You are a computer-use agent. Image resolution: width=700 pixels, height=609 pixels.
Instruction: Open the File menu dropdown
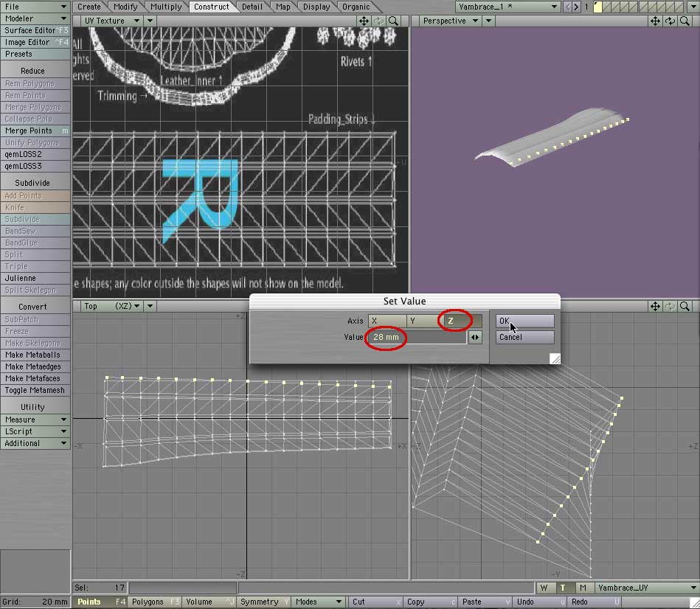[35, 7]
